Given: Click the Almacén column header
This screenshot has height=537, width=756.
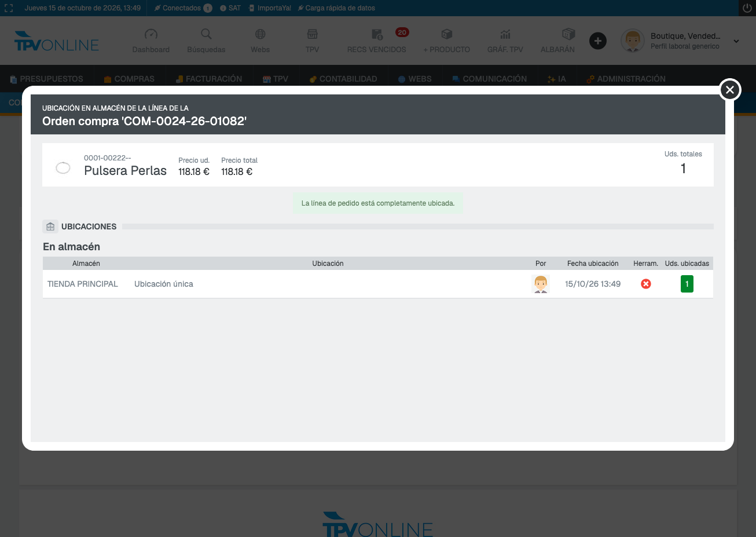Looking at the screenshot, I should 86,264.
